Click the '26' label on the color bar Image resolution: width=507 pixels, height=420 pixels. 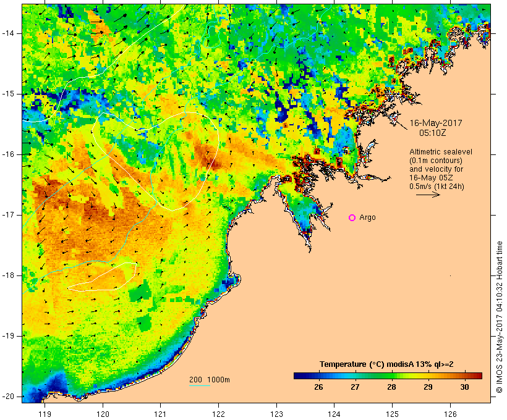318,387
